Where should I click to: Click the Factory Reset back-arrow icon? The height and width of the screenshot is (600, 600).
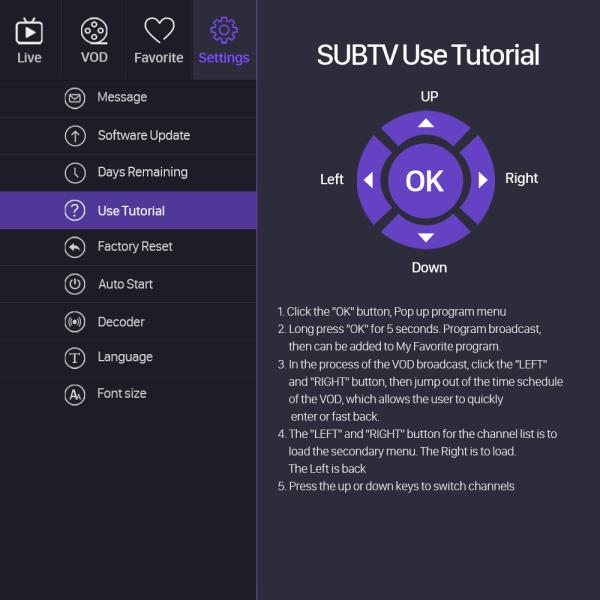(x=75, y=247)
